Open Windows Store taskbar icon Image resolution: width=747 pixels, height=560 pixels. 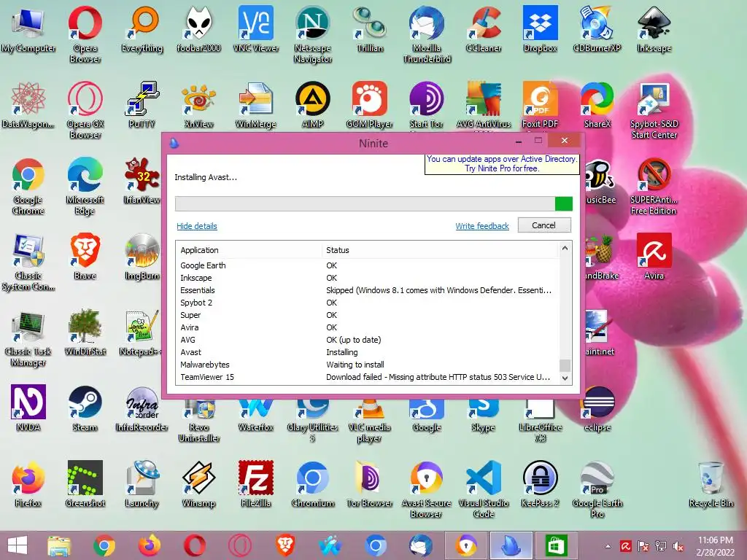pos(556,545)
